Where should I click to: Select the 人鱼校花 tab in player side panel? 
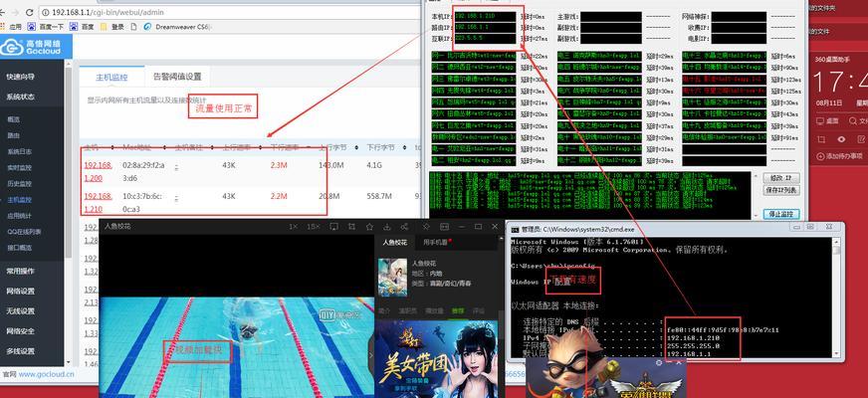pyautogui.click(x=394, y=243)
